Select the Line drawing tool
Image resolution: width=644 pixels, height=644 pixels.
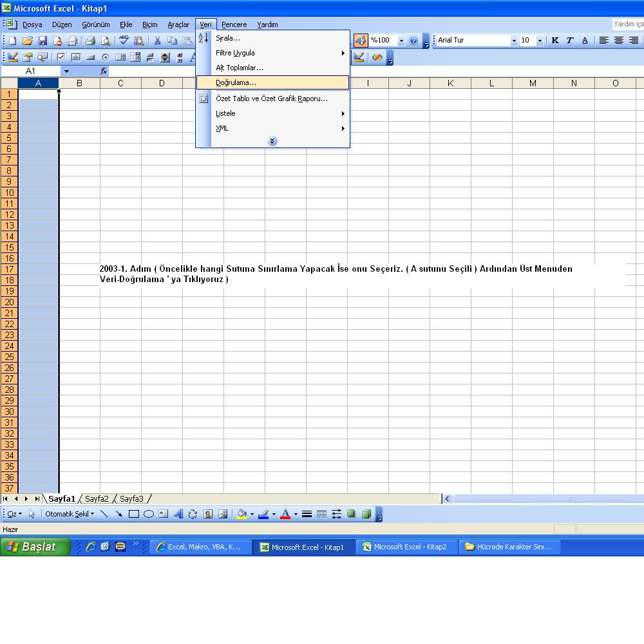(104, 514)
